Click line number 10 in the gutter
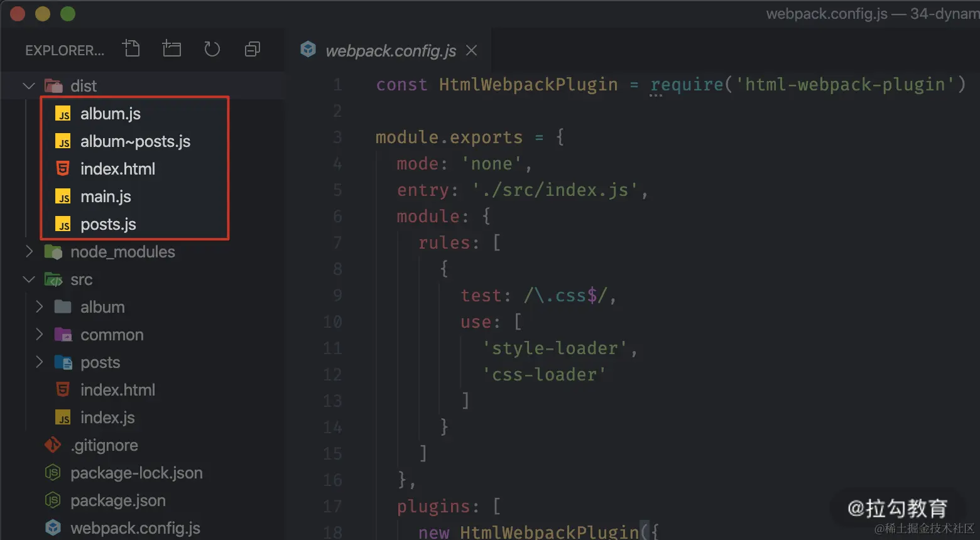The image size is (980, 540). tap(332, 321)
